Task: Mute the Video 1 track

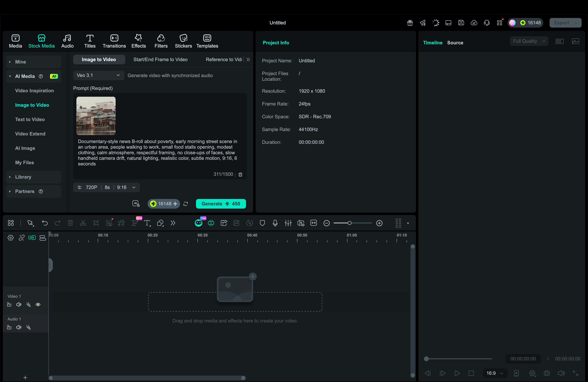Action: coord(19,304)
